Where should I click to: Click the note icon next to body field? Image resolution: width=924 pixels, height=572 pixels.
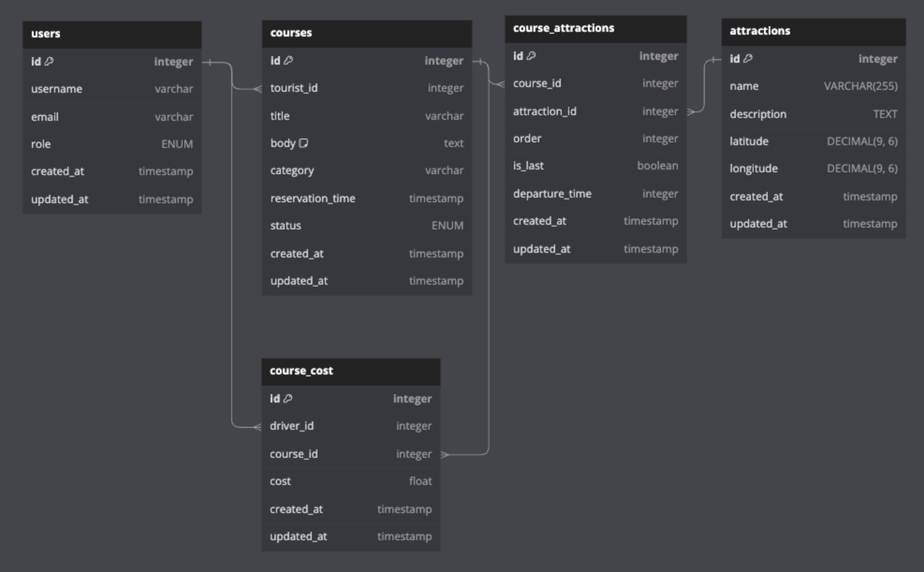(x=303, y=143)
